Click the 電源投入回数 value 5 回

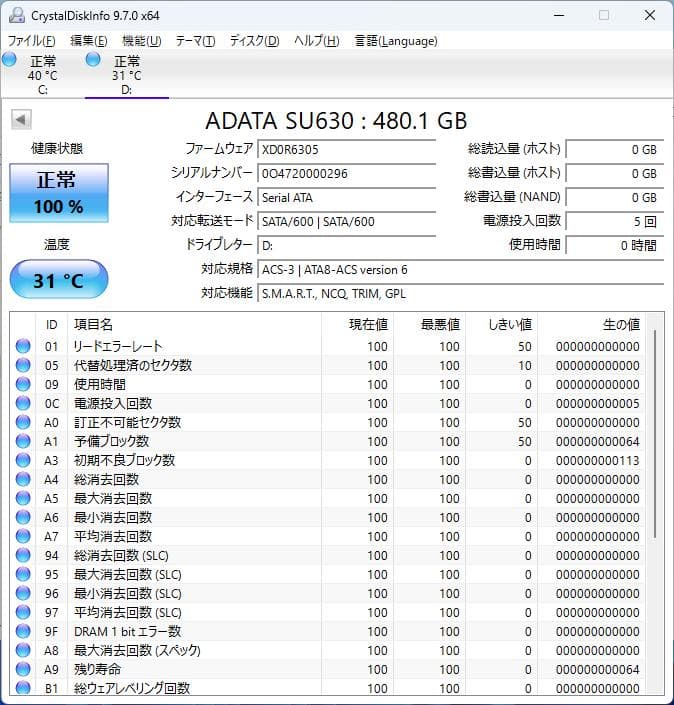pos(615,222)
